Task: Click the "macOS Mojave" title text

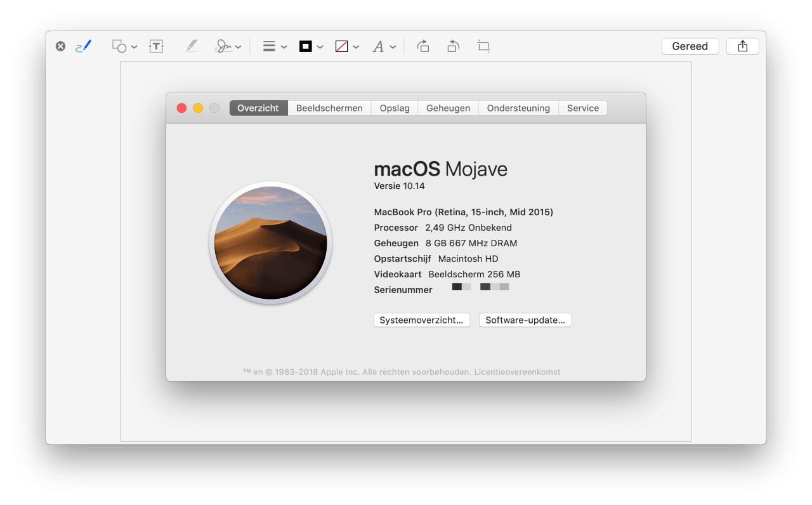Action: 441,169
